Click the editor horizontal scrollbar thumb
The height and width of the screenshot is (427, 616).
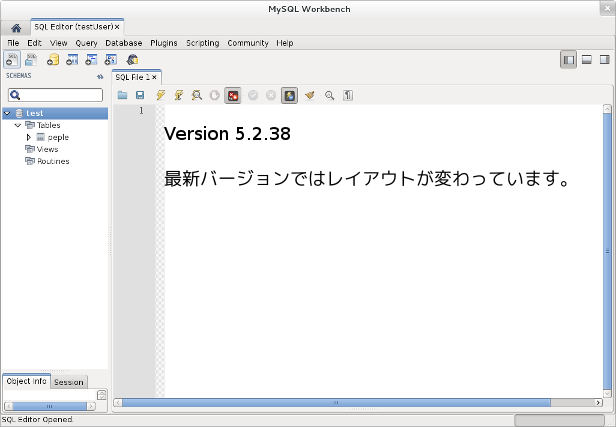tap(336, 403)
